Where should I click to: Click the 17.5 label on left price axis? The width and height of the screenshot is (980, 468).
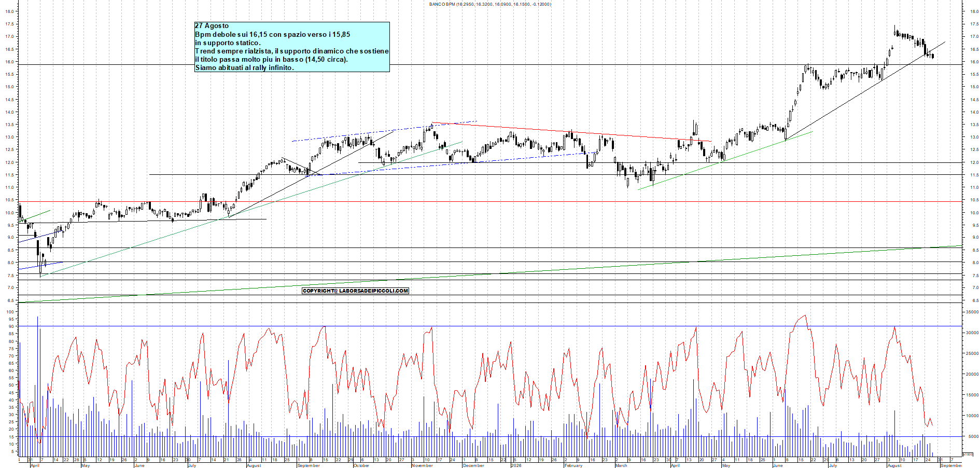point(10,24)
